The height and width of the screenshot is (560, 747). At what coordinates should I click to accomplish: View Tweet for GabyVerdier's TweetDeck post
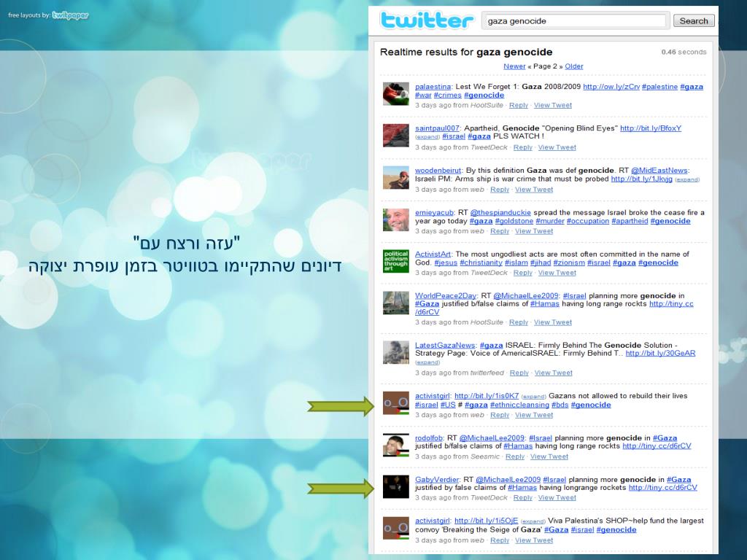pos(557,497)
